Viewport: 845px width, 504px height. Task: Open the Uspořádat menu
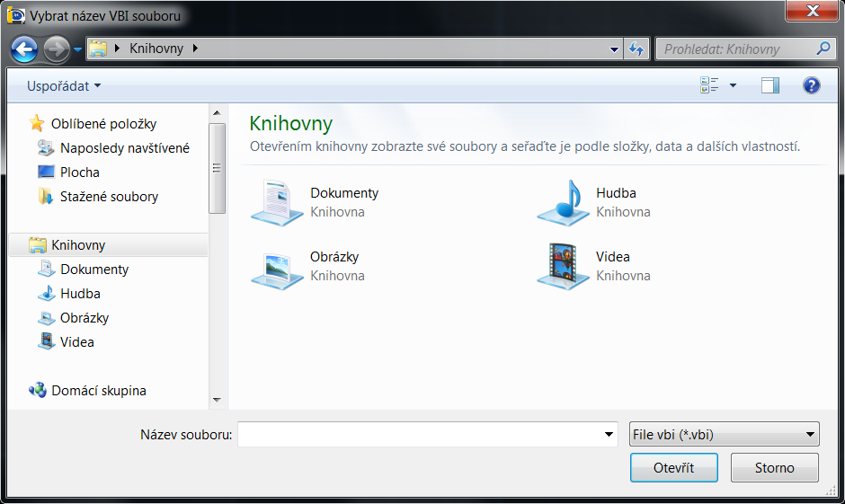click(64, 86)
